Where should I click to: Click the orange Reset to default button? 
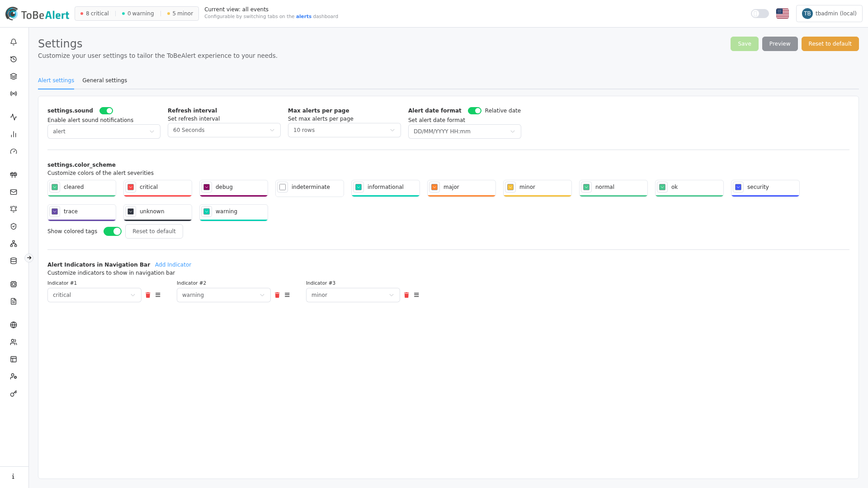pos(830,44)
